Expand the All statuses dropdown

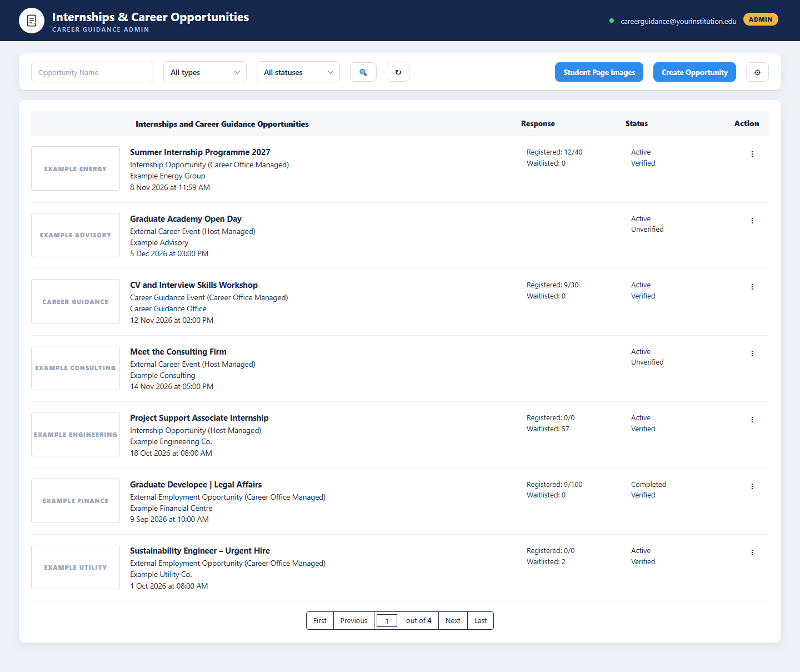(x=298, y=72)
